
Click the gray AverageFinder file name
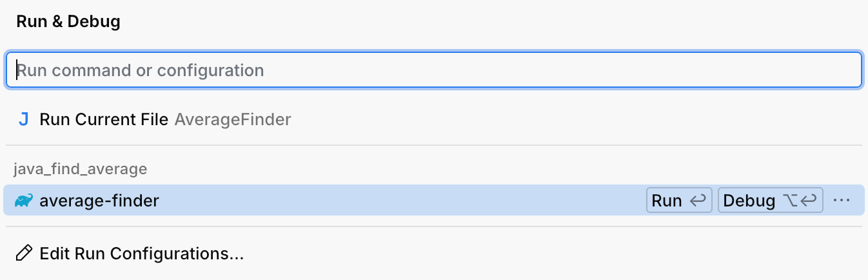pyautogui.click(x=233, y=119)
